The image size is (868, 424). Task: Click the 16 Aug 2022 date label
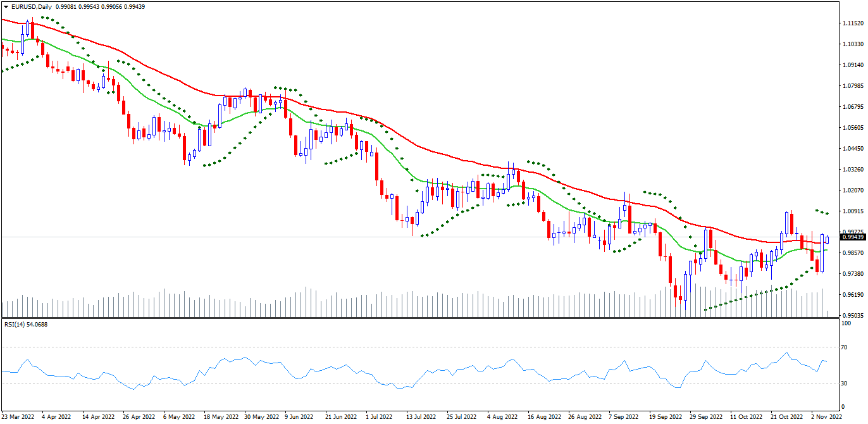pos(545,417)
